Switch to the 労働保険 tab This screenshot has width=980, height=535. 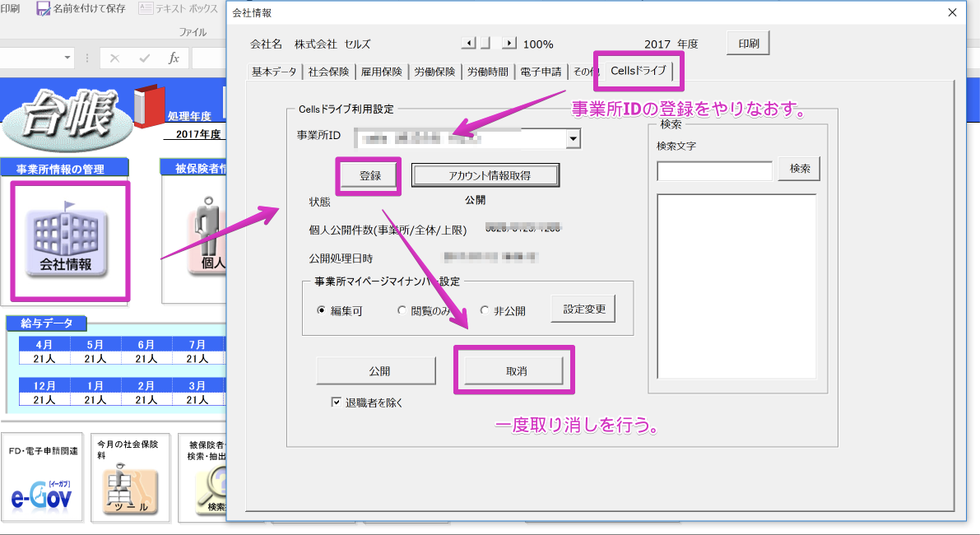(434, 72)
